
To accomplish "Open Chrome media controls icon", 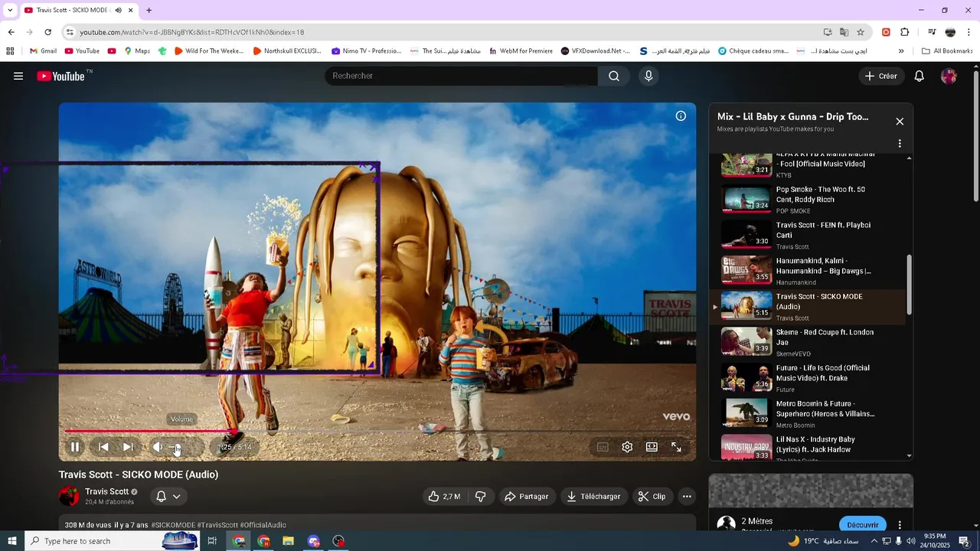I will pos(932,32).
